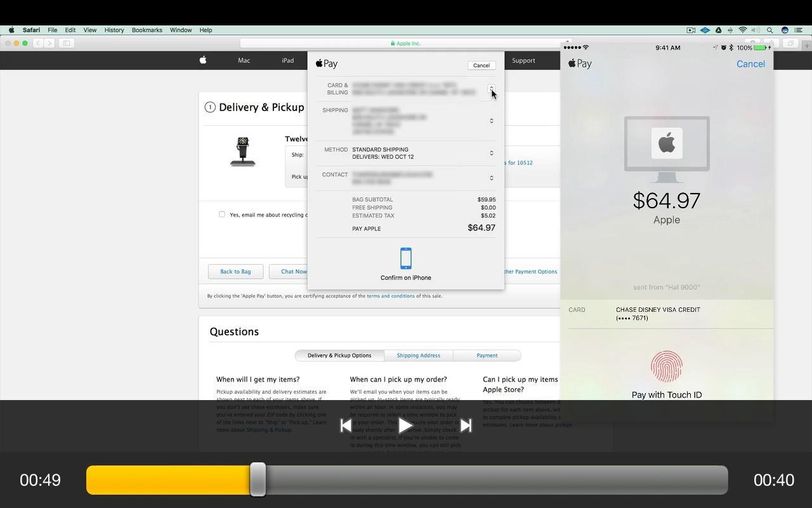Open the Shipping & Pickup link

tap(268, 430)
